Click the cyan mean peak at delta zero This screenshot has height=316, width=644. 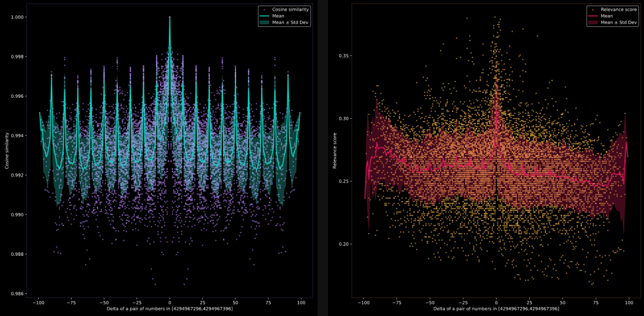click(170, 19)
